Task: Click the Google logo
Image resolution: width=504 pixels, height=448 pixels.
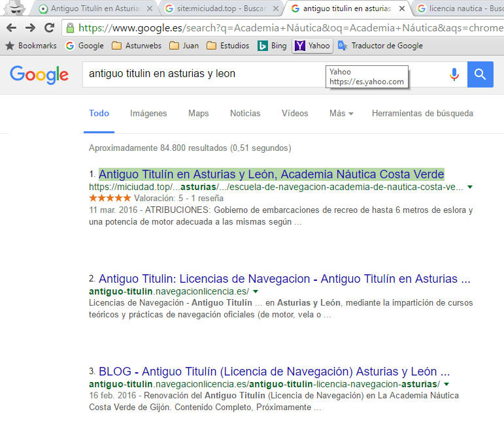Action: tap(39, 74)
